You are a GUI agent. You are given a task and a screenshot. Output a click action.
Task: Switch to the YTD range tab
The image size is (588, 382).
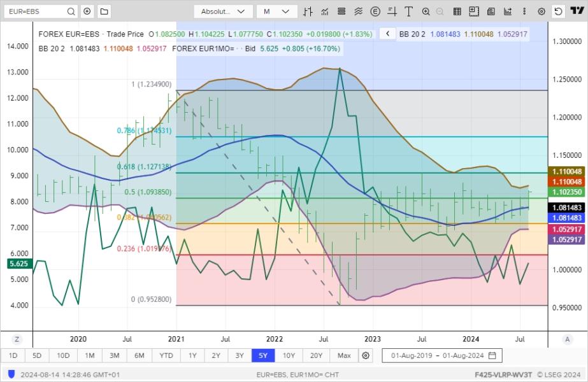click(166, 355)
